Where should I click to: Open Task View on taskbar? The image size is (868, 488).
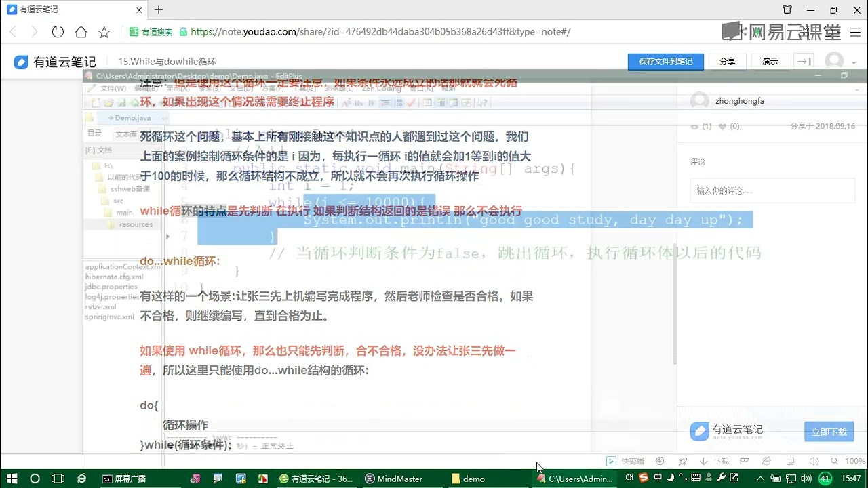[58, 478]
